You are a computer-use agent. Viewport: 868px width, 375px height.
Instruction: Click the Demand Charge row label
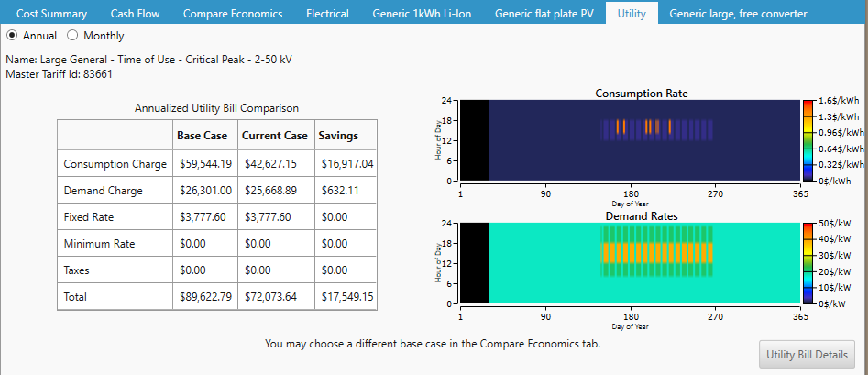(103, 191)
